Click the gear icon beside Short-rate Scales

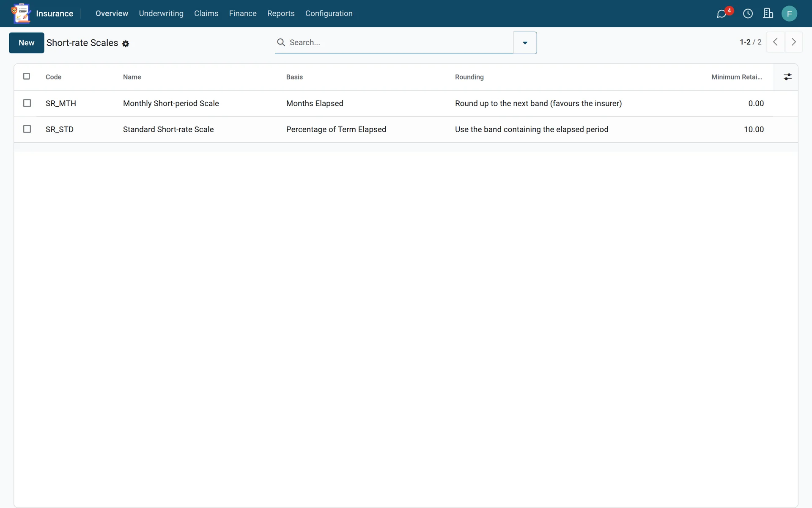coord(126,44)
